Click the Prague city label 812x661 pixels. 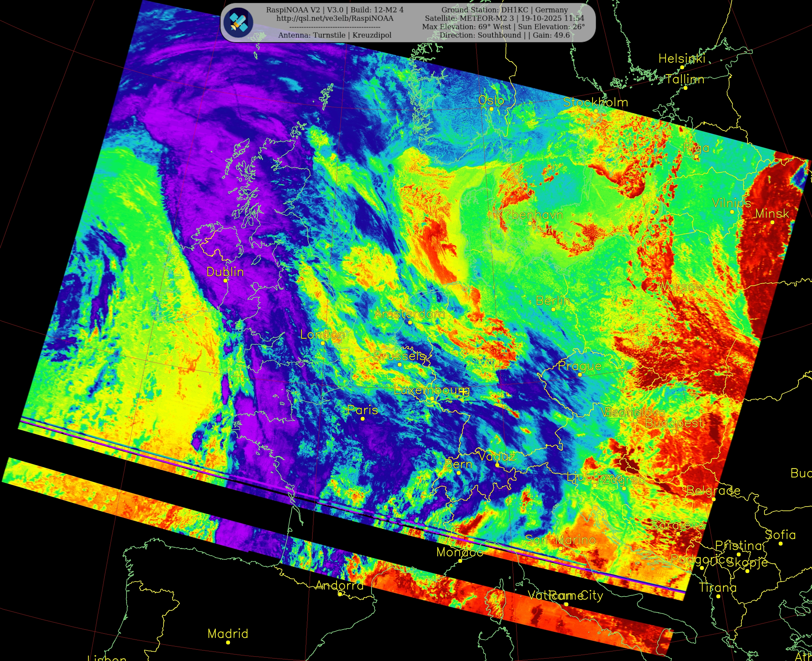580,366
